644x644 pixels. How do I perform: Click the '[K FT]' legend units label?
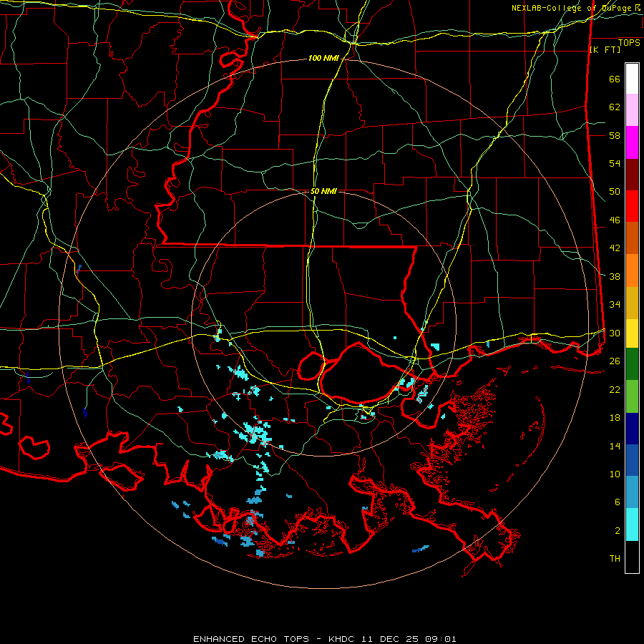605,49
